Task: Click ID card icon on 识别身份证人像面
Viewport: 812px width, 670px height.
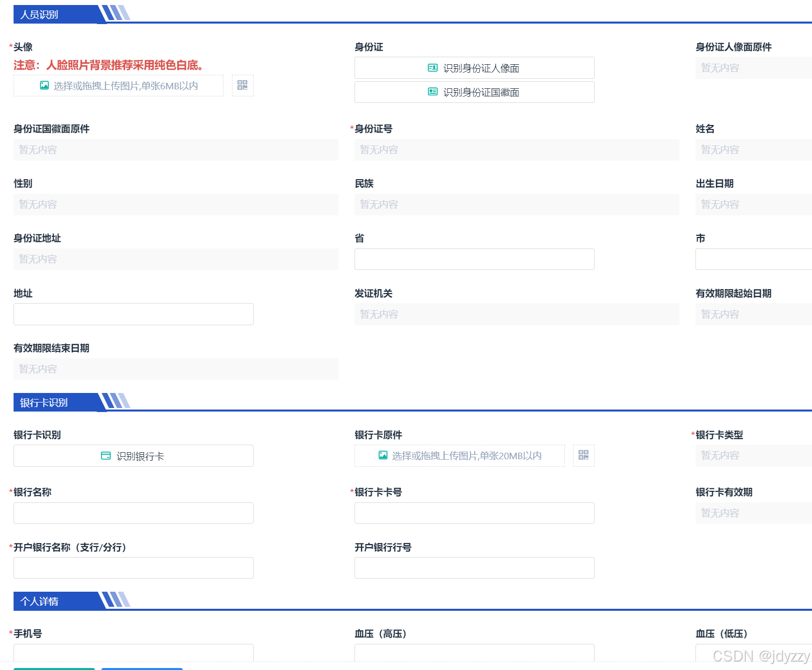Action: (432, 68)
